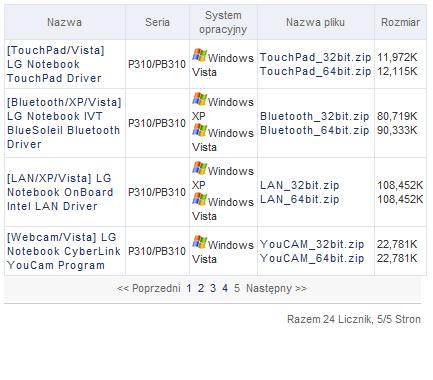Viewport: 433px width, 380px height.
Task: Click Windows logo icon in Webcam row
Action: coord(199,242)
